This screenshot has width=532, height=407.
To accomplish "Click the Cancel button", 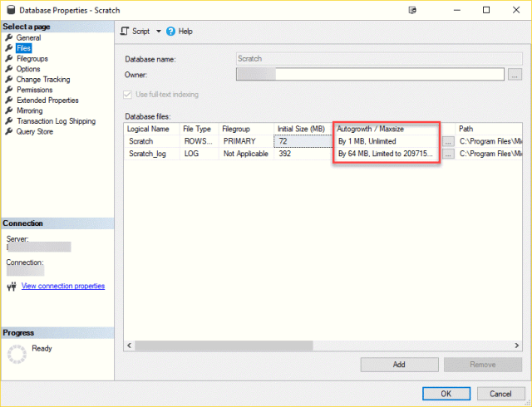I will tap(500, 394).
